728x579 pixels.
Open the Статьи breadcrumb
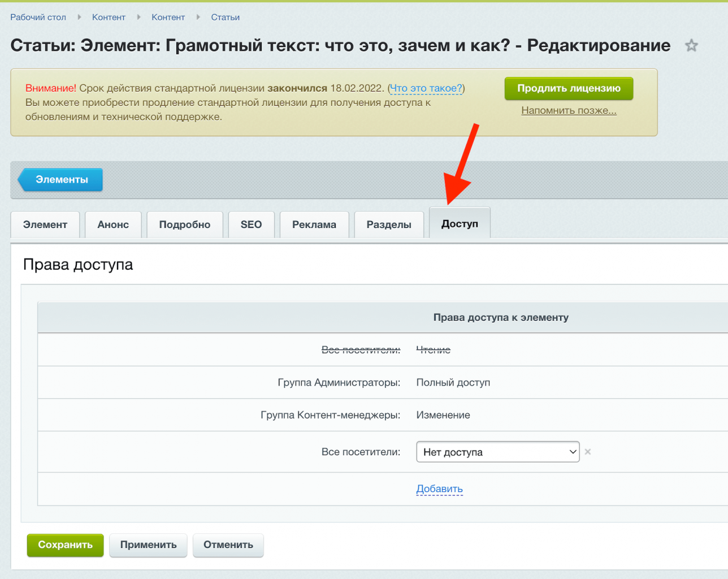point(226,18)
